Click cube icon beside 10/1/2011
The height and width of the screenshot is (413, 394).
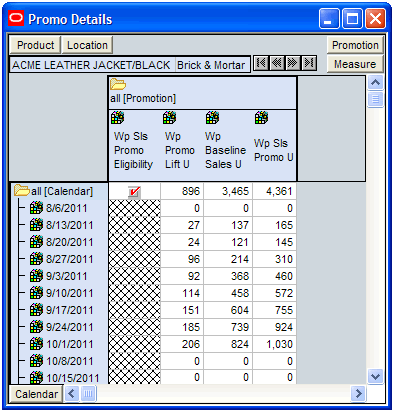[36, 344]
